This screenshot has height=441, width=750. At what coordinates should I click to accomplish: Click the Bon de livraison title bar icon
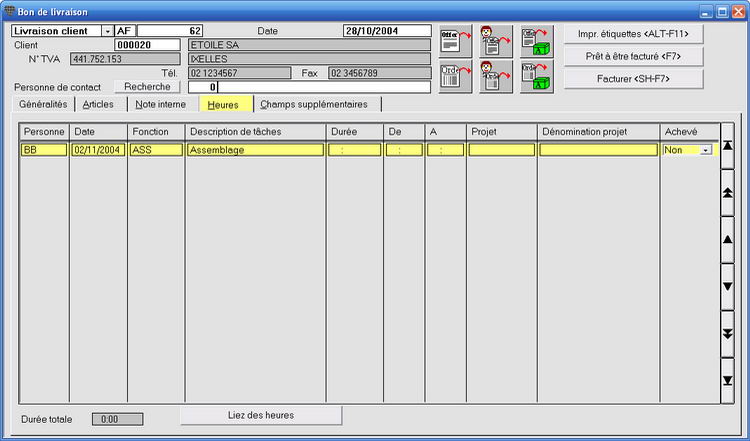point(9,11)
